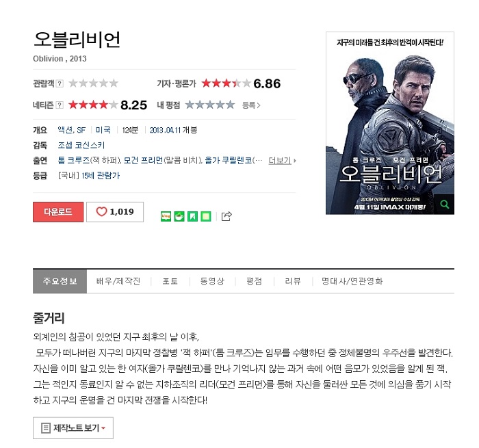Like the movie with the heart button
Image resolution: width=479 pixels, height=448 pixels.
[115, 211]
